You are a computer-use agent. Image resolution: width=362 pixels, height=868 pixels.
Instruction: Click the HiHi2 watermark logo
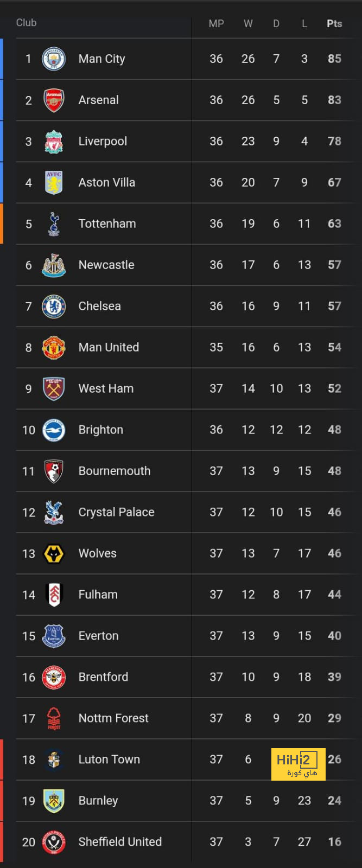(x=299, y=764)
